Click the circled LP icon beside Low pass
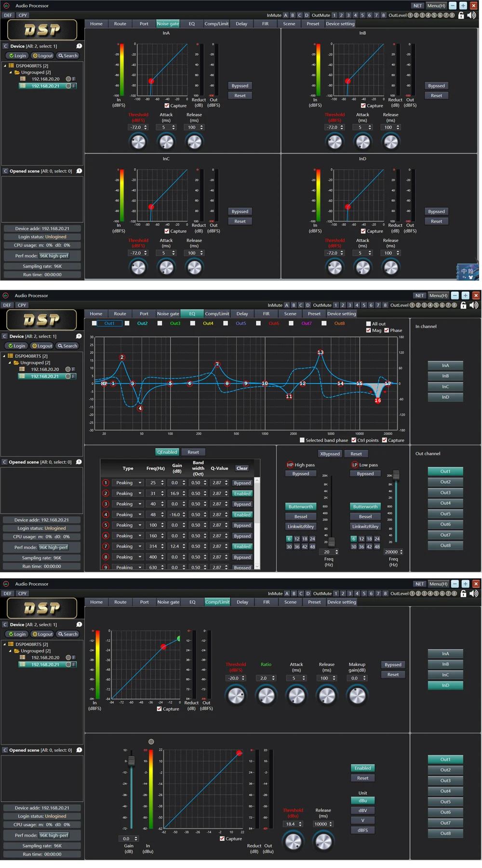The width and height of the screenshot is (482, 868). 355,465
